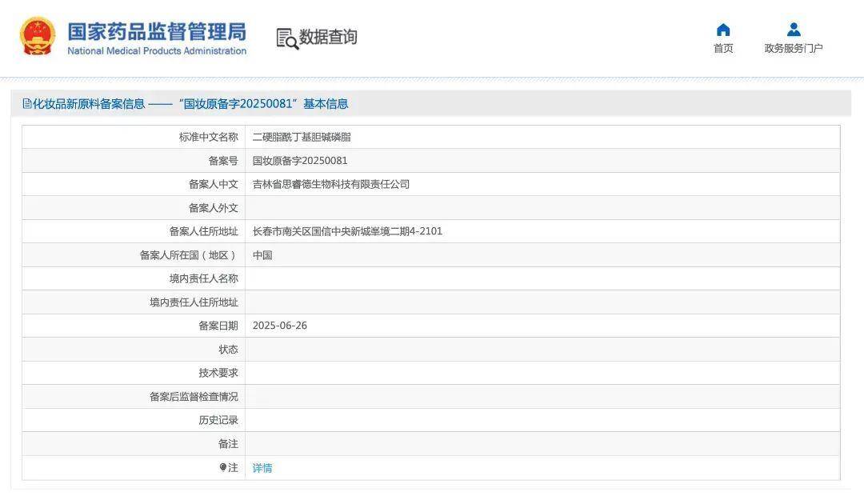864x504 pixels.
Task: Click the 技术要求 label
Action: click(218, 373)
